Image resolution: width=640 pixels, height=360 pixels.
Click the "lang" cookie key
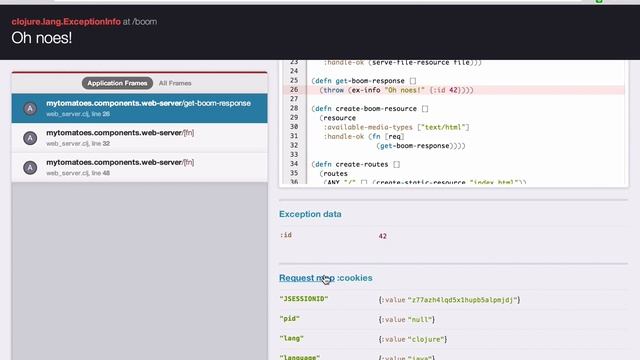(291, 338)
